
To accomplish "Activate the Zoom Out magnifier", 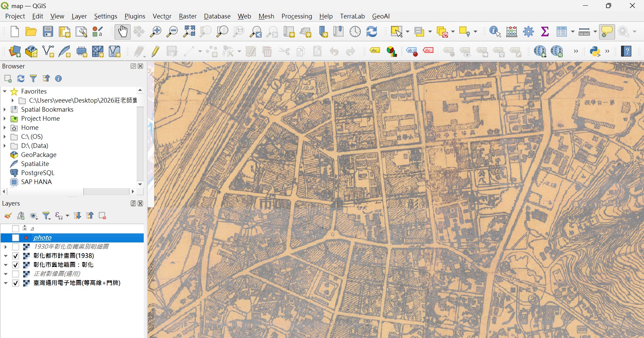I will pos(172,32).
